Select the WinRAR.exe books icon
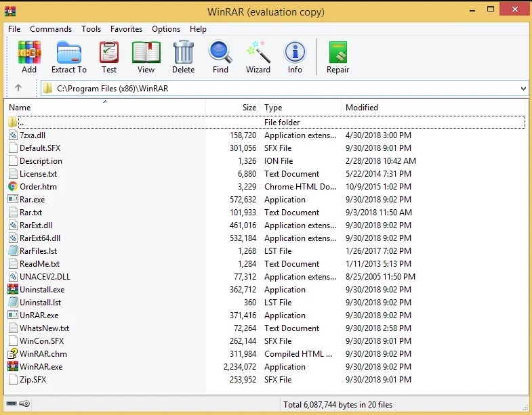Viewport: 532px width, 415px height. coord(13,366)
